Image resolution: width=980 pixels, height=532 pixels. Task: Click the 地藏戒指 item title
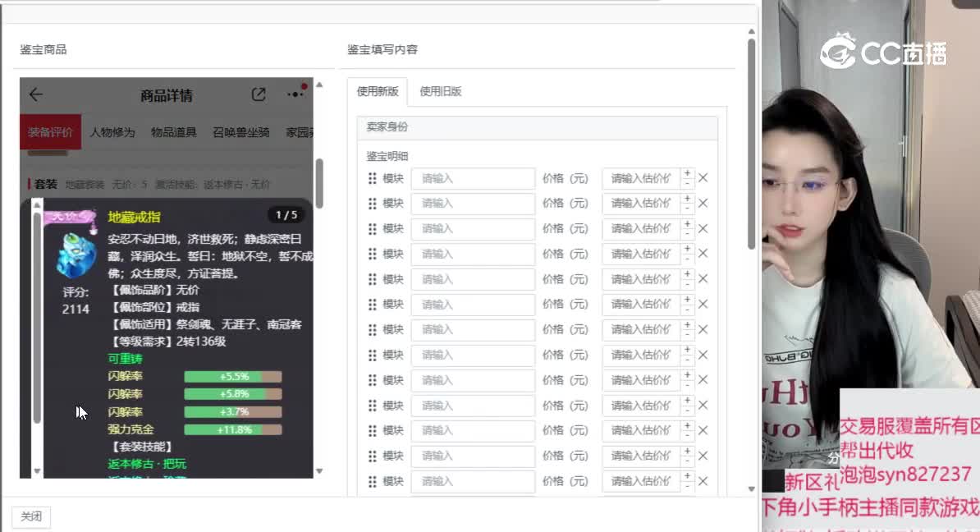click(x=135, y=217)
